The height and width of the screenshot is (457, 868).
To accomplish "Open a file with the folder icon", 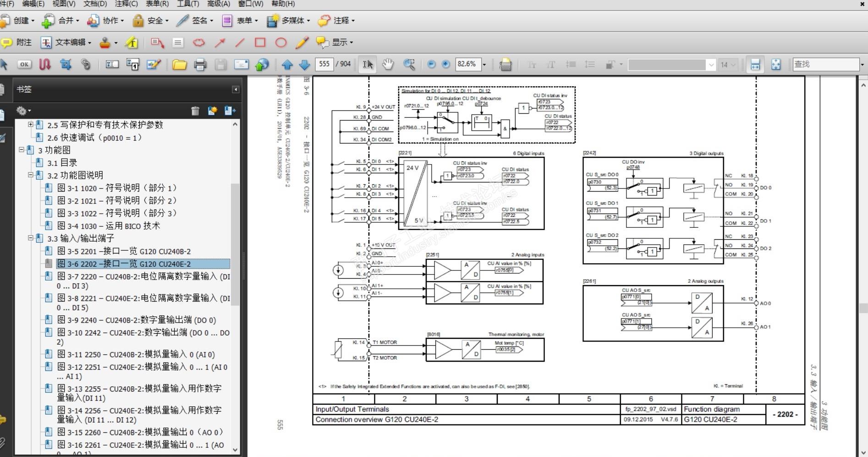I will click(x=179, y=65).
